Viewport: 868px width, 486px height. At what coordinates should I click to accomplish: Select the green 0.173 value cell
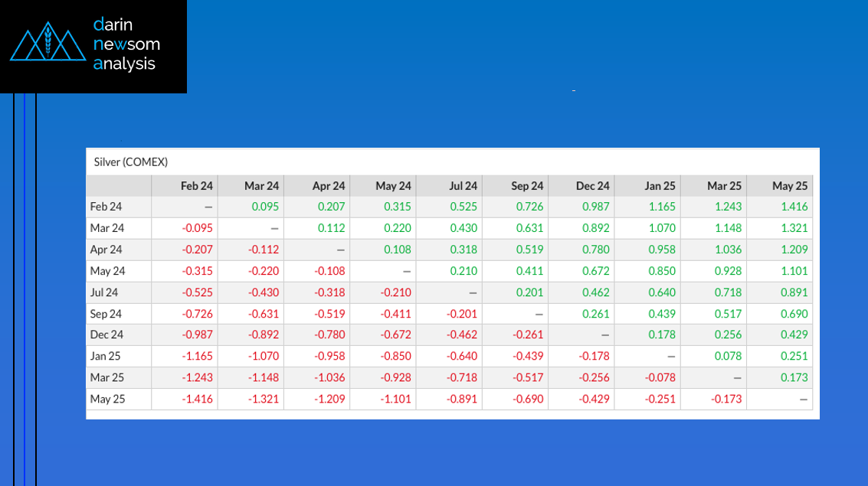794,378
